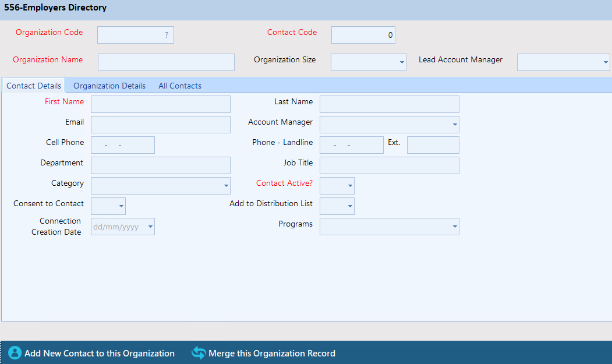This screenshot has height=364, width=612.
Task: Open the Account Manager dropdown list
Action: point(454,125)
